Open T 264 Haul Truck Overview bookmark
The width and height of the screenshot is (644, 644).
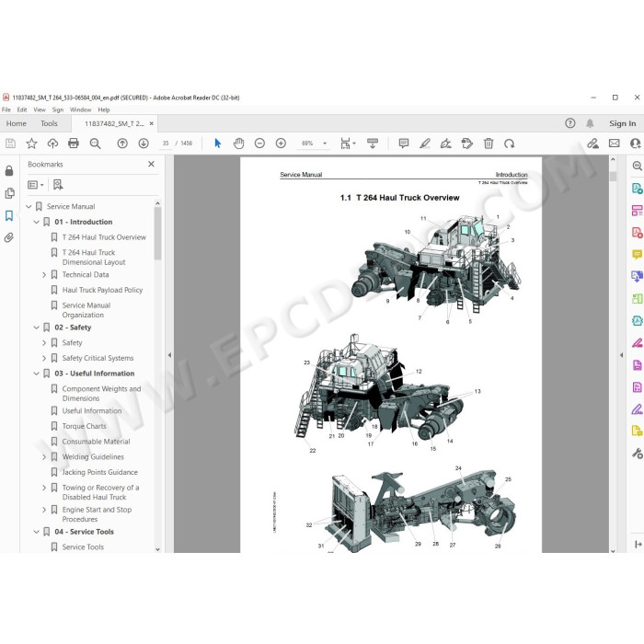(104, 237)
